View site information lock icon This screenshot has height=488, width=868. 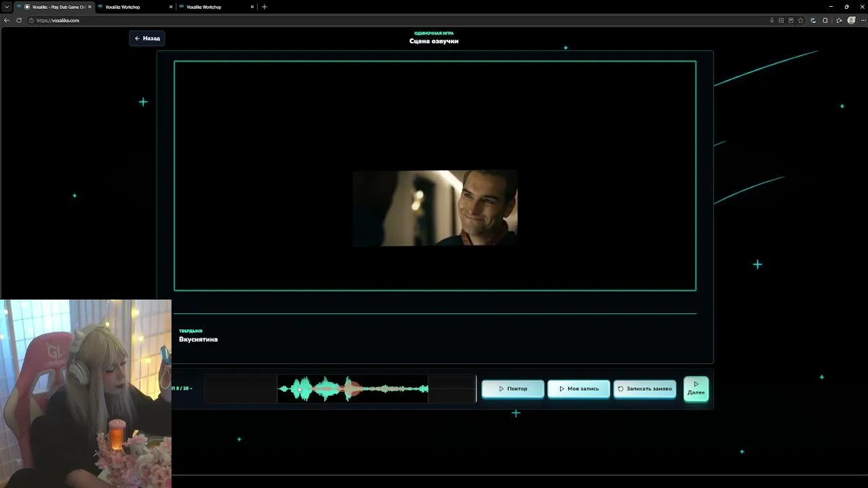coord(31,20)
